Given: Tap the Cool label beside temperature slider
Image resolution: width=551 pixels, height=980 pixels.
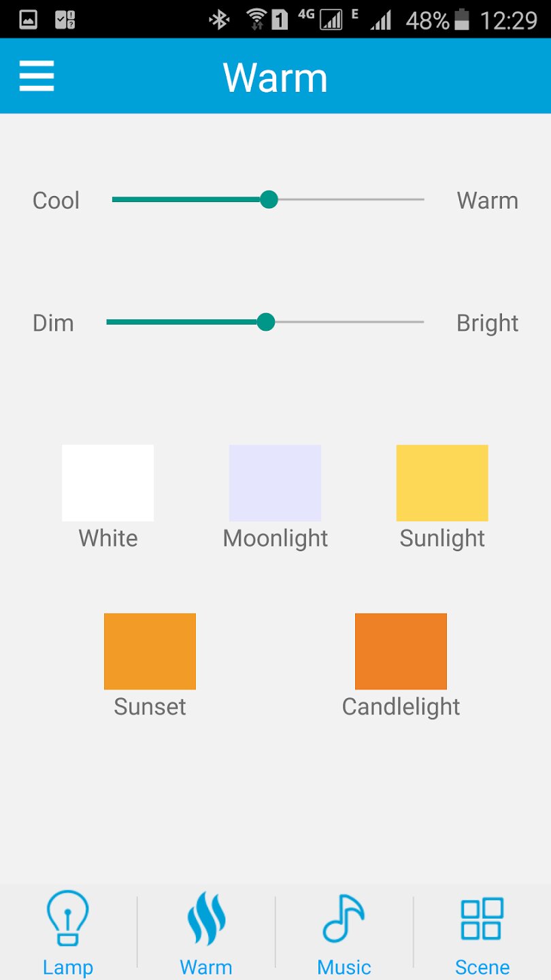Looking at the screenshot, I should click(x=56, y=201).
